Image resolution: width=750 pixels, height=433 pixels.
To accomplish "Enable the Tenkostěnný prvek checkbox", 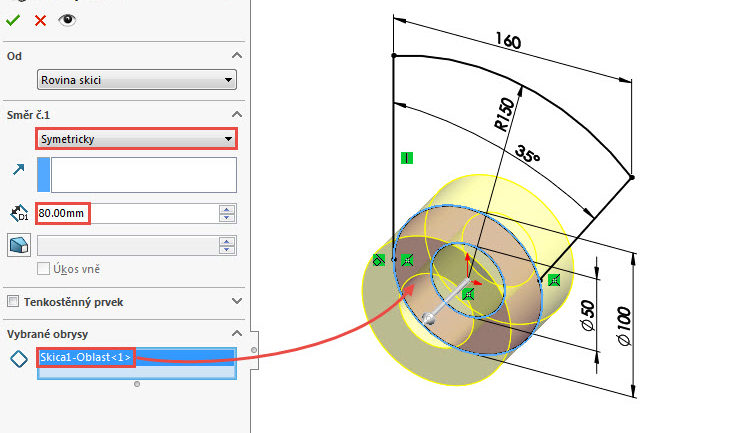I will [x=13, y=301].
